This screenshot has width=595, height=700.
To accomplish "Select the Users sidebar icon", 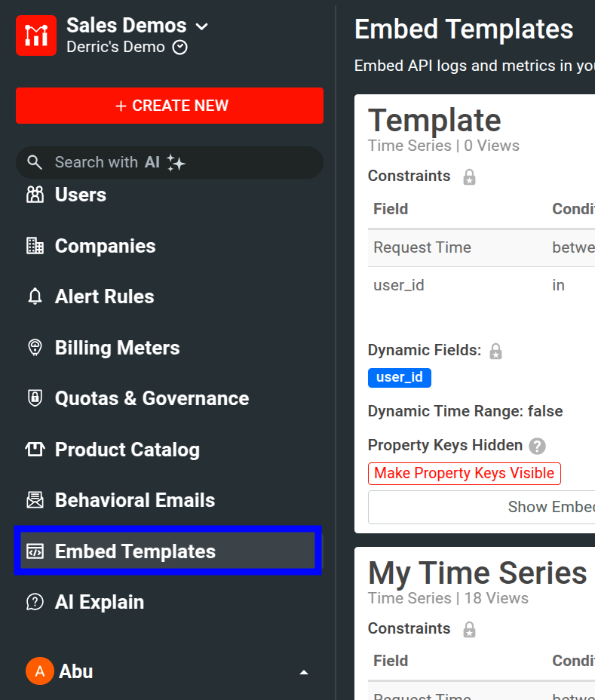I will tap(35, 194).
